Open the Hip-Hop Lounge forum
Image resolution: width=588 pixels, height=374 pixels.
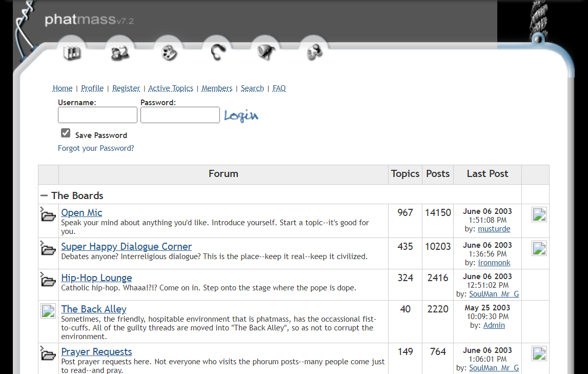pos(96,278)
